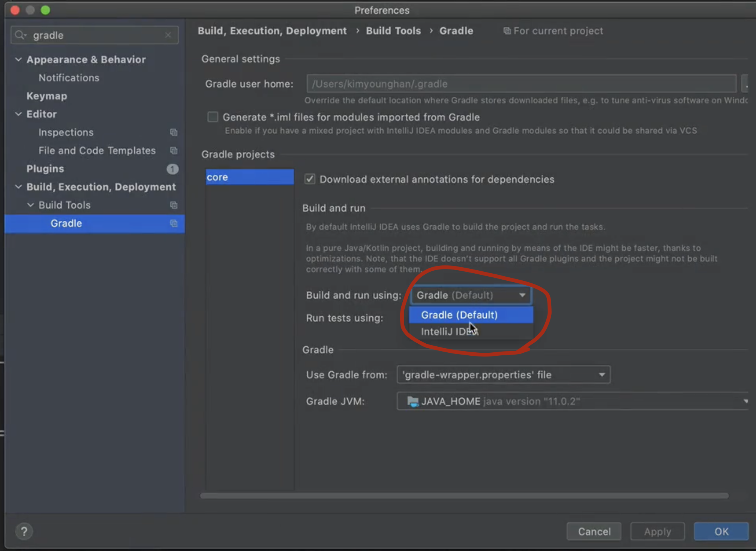Click the Apply button
Image resolution: width=756 pixels, height=551 pixels.
pyautogui.click(x=657, y=532)
